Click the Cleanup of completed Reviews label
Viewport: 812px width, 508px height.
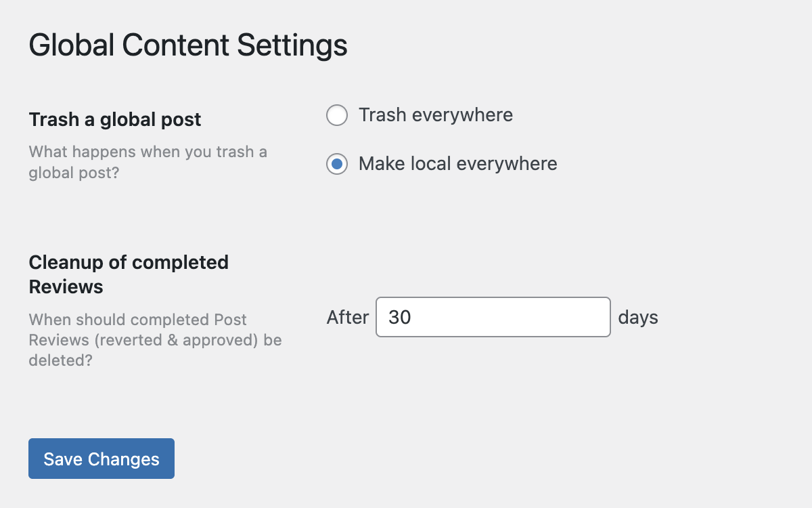pyautogui.click(x=129, y=274)
